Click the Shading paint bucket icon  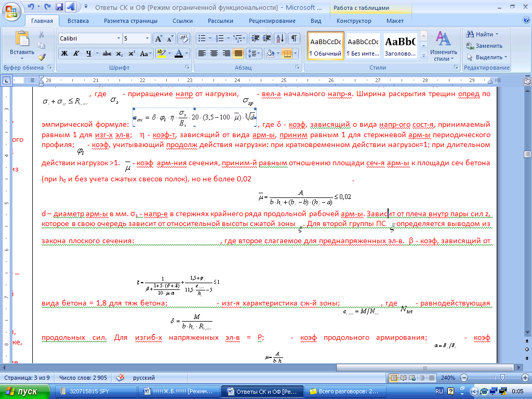270,54
